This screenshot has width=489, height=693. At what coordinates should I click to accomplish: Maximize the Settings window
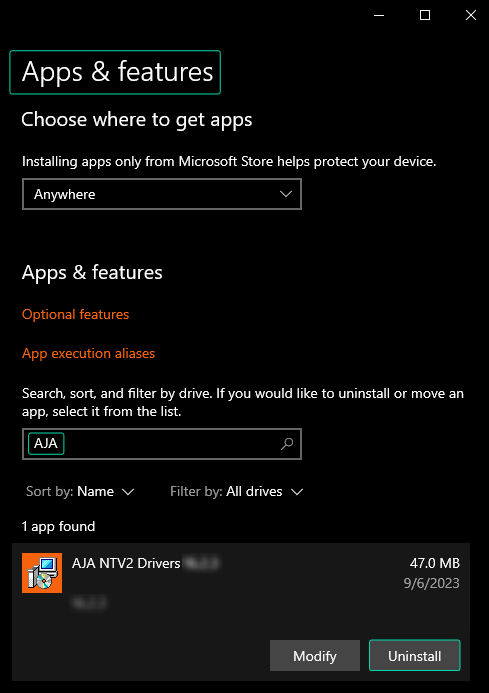[425, 15]
